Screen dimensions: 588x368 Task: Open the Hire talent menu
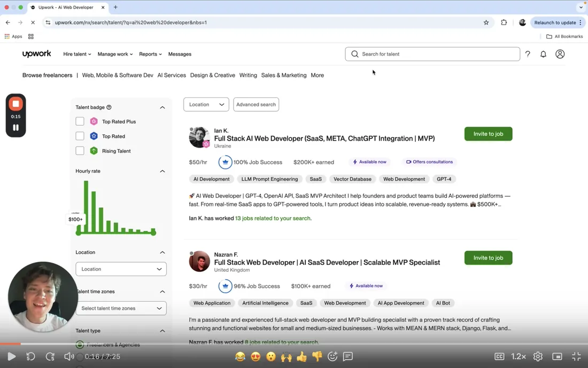click(x=77, y=54)
